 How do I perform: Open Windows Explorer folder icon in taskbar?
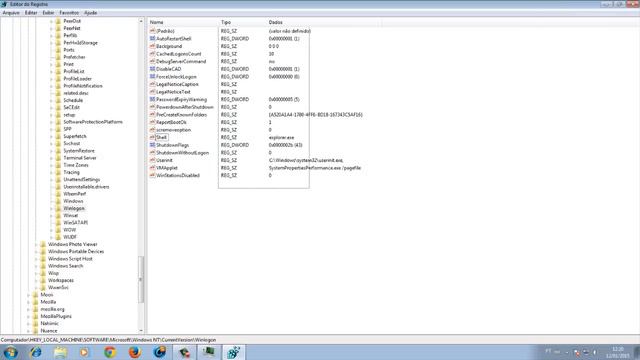pos(60,352)
